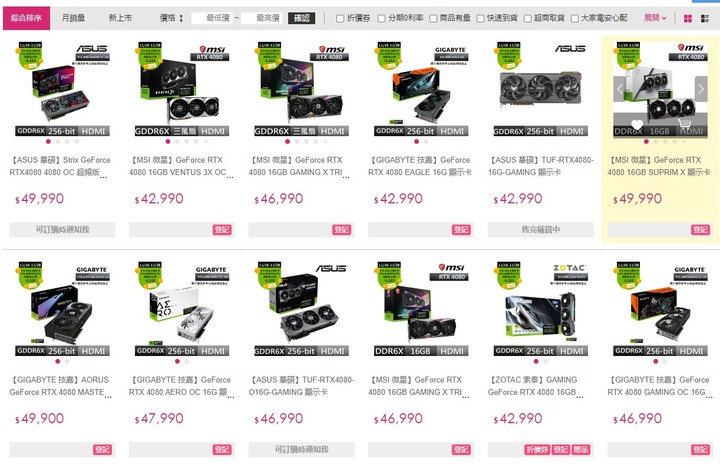The image size is (720, 468).
Task: Show previous image of MSI SUPRIM X
Action: 619,89
